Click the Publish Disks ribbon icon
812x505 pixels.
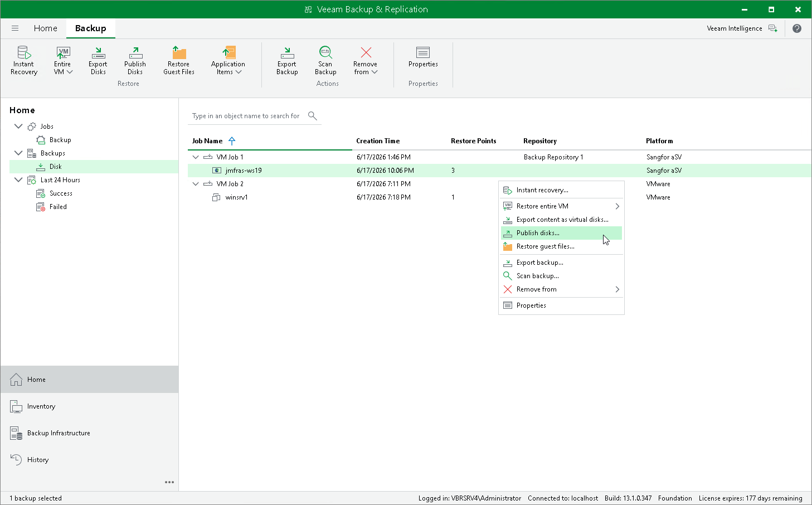pyautogui.click(x=135, y=60)
